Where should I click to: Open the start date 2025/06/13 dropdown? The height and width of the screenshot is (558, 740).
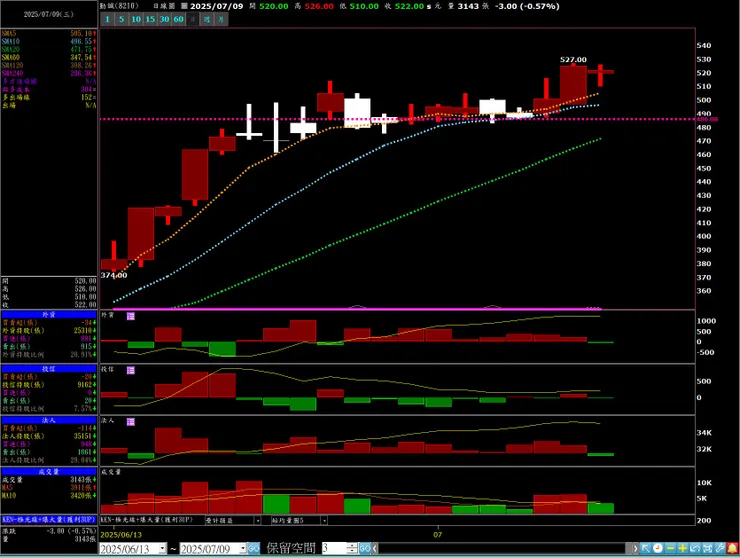[x=162, y=549]
